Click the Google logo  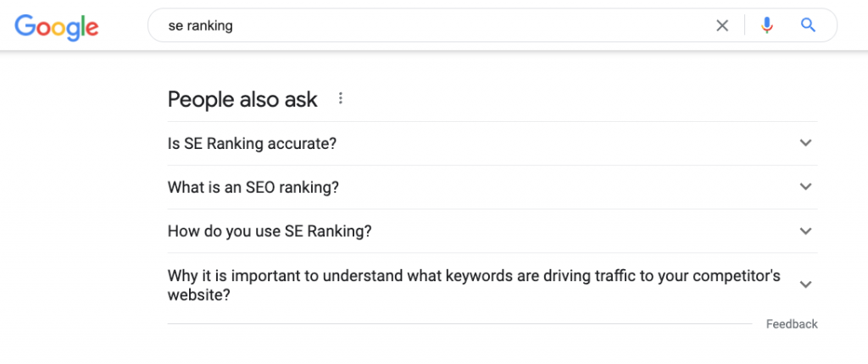(57, 26)
